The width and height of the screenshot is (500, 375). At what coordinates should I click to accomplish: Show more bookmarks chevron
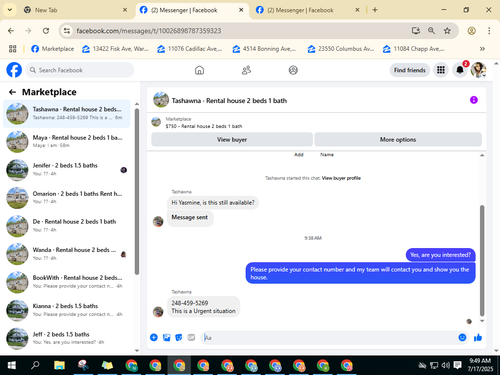[x=482, y=49]
